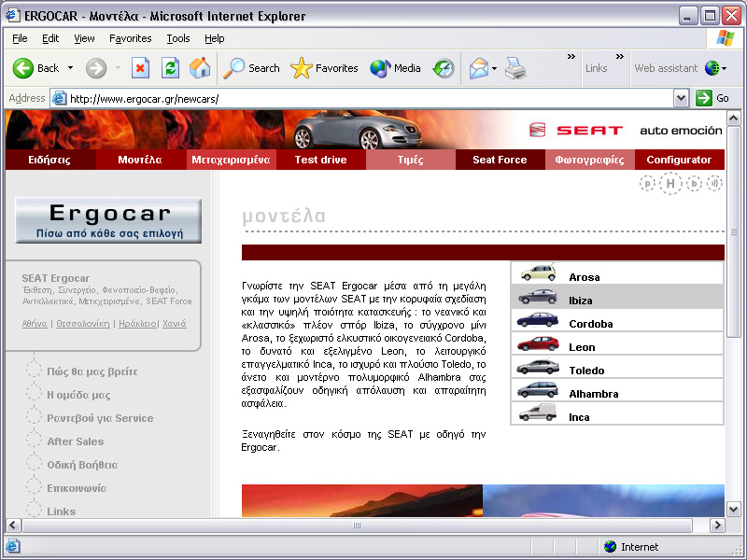The height and width of the screenshot is (560, 747).
Task: Open the Favorites menu
Action: (x=130, y=38)
